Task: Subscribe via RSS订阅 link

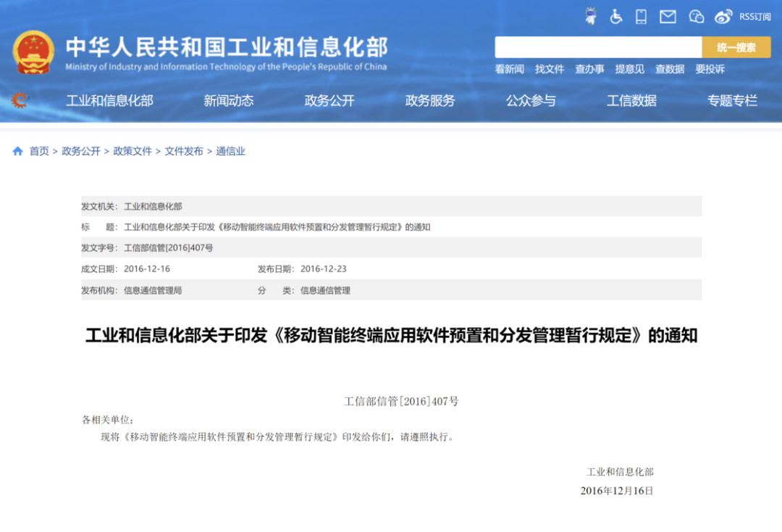Action: tap(755, 17)
